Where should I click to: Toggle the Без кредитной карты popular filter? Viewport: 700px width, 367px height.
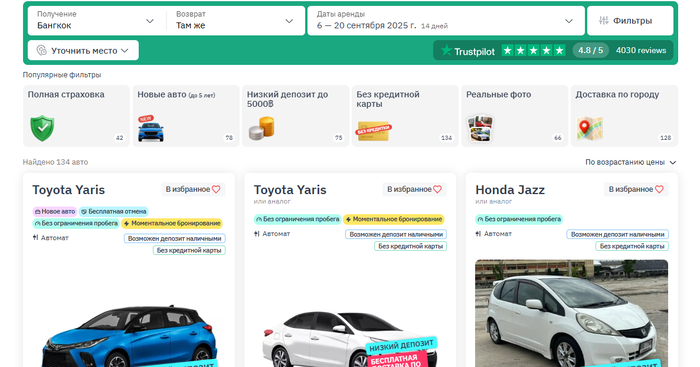405,116
